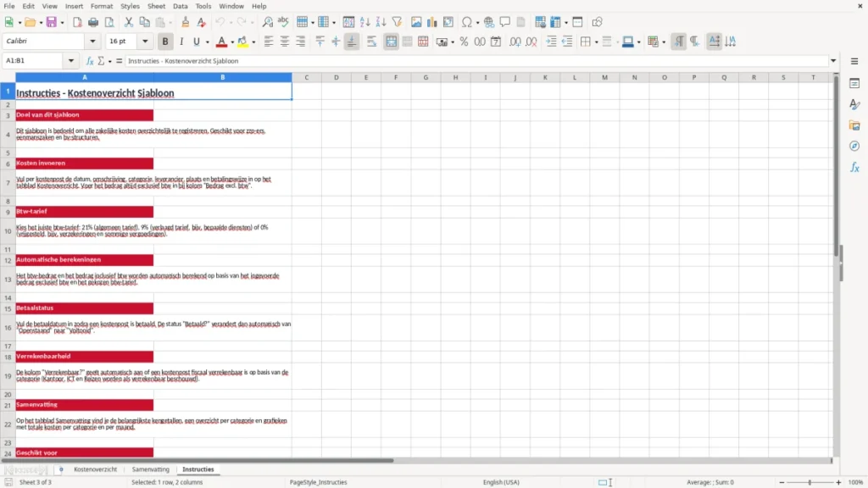The image size is (868, 488).
Task: Apply yellow background highlighting color
Action: click(x=242, y=42)
